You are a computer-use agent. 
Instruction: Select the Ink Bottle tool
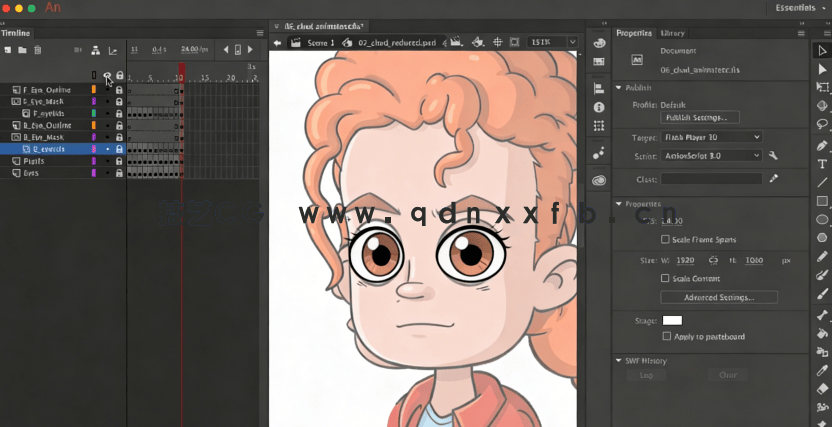822,352
